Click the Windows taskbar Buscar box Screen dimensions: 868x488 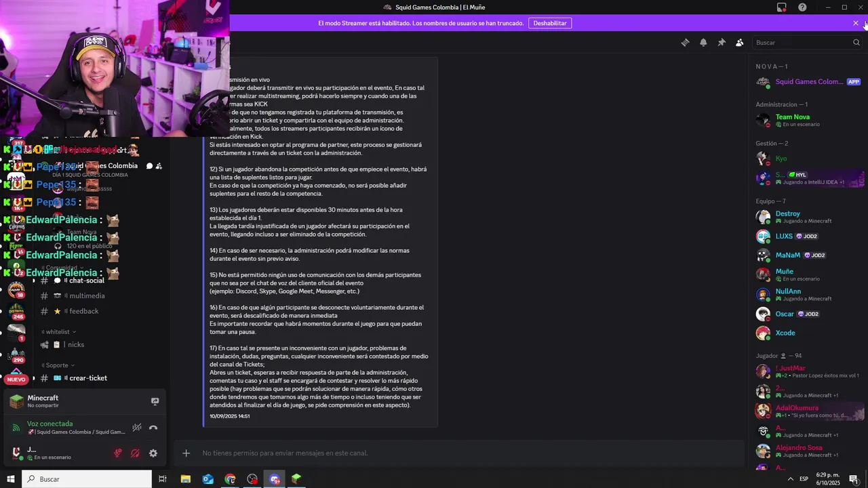pyautogui.click(x=87, y=479)
